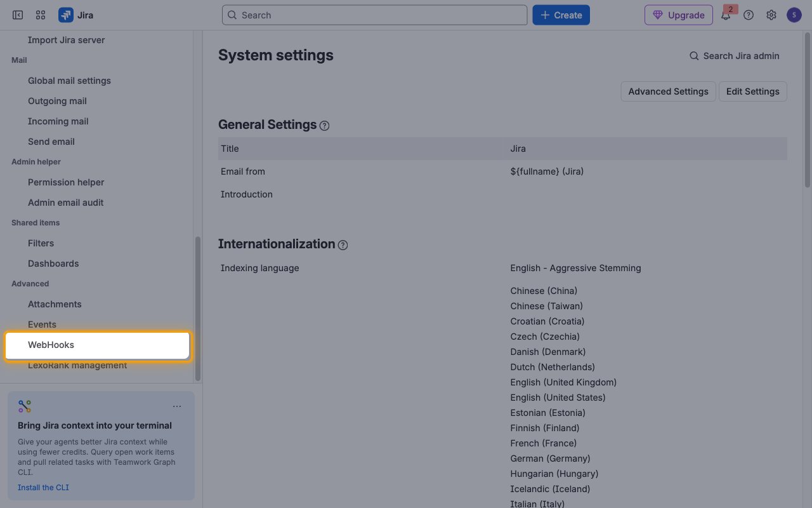Click the Indexing language label
Screen dimensions: 812x508
tap(259, 268)
